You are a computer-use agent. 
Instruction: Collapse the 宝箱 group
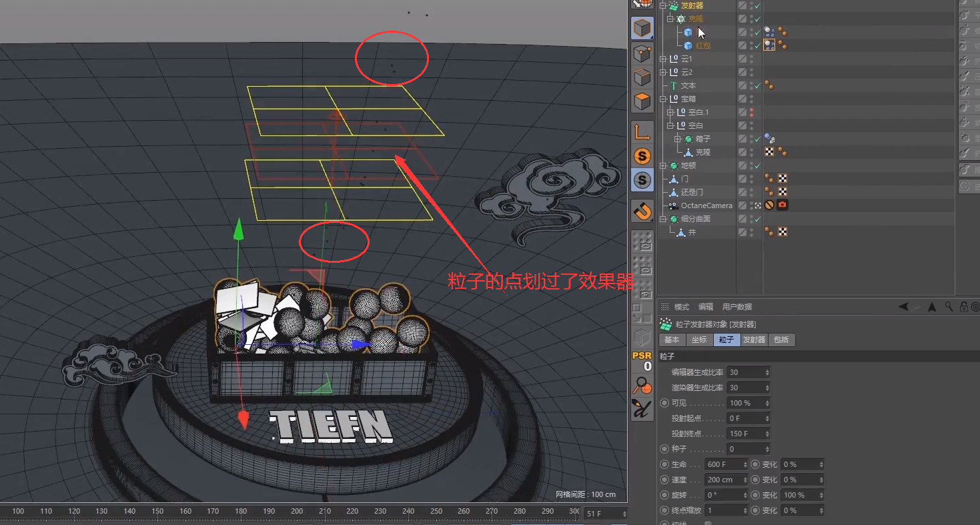click(x=663, y=99)
